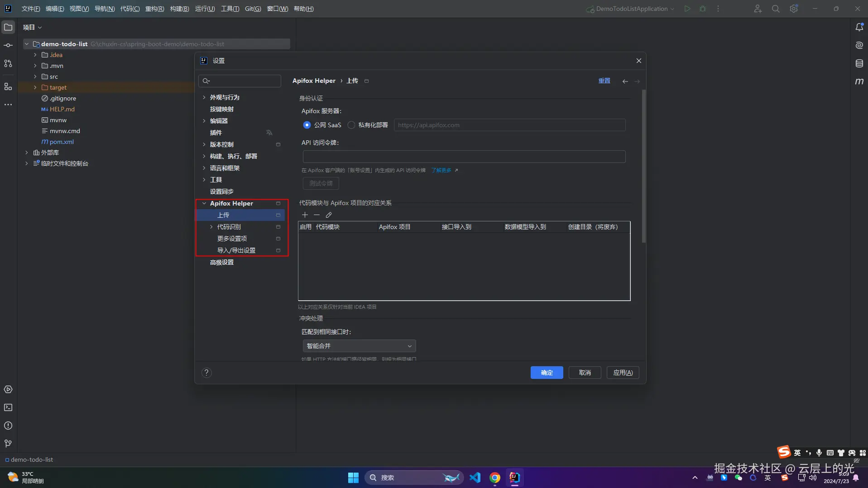Debug DemoTodoListApplication with the bug icon
Viewport: 868px width, 488px height.
click(703, 9)
